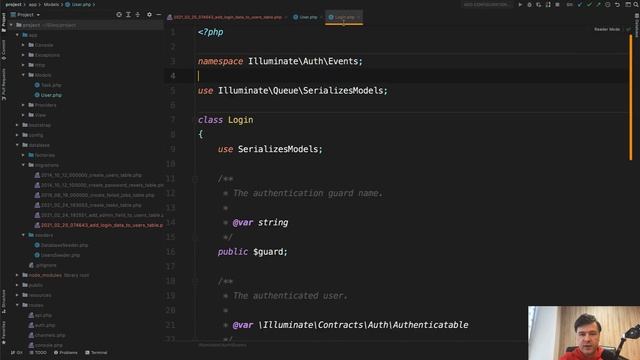The width and height of the screenshot is (640, 360).
Task: Expand the Providers folder
Action: pos(23,105)
